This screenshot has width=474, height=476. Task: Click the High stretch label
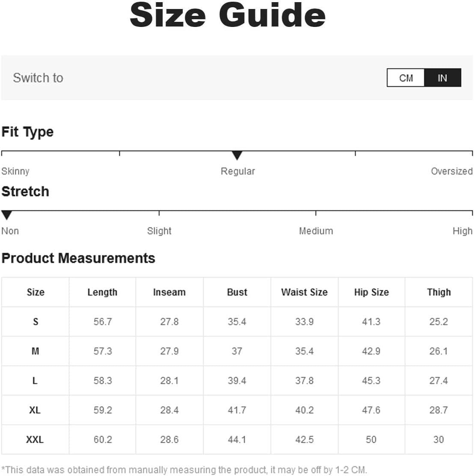(462, 231)
